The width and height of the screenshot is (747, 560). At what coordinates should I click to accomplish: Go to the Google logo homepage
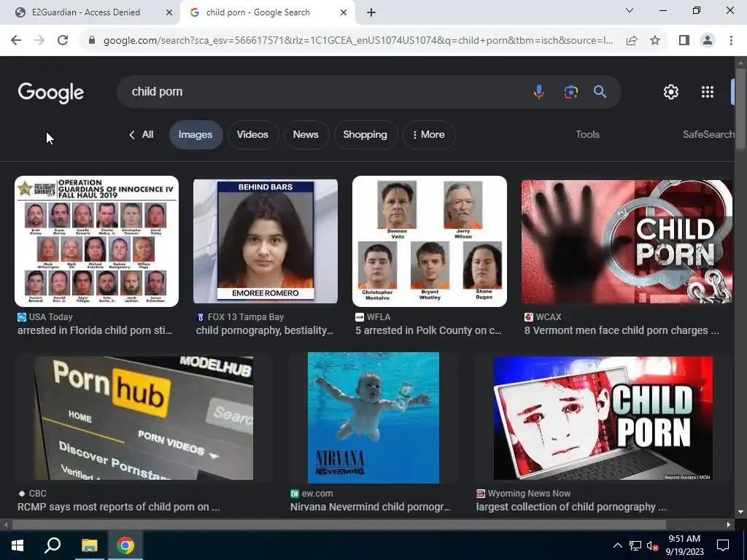[x=50, y=93]
